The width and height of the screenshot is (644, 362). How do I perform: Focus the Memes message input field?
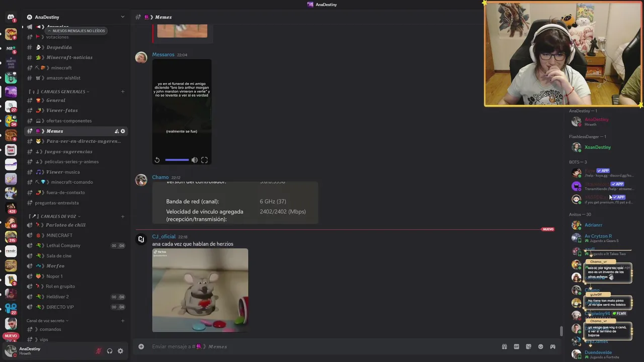click(x=322, y=346)
